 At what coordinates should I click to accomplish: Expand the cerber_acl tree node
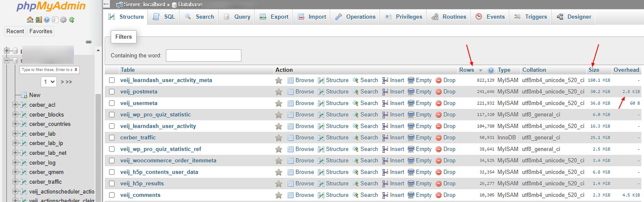(15, 105)
